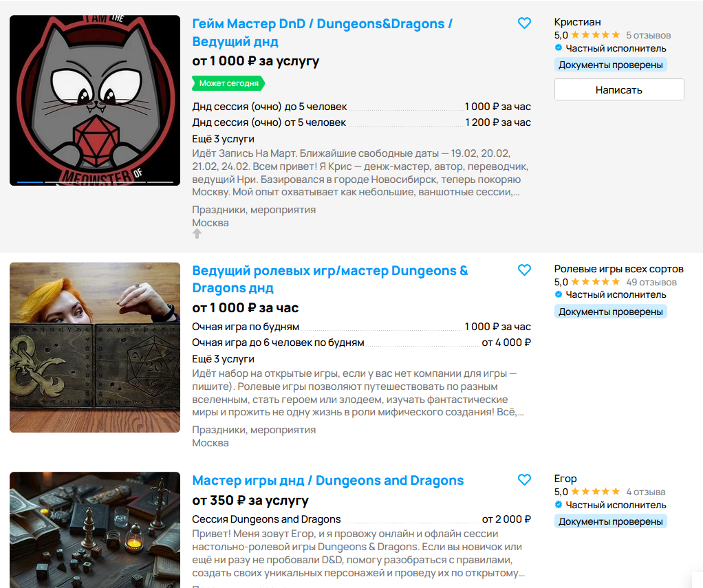Image resolution: width=703 pixels, height=588 pixels.
Task: Open title link Мастер игры днд
Action: click(327, 481)
